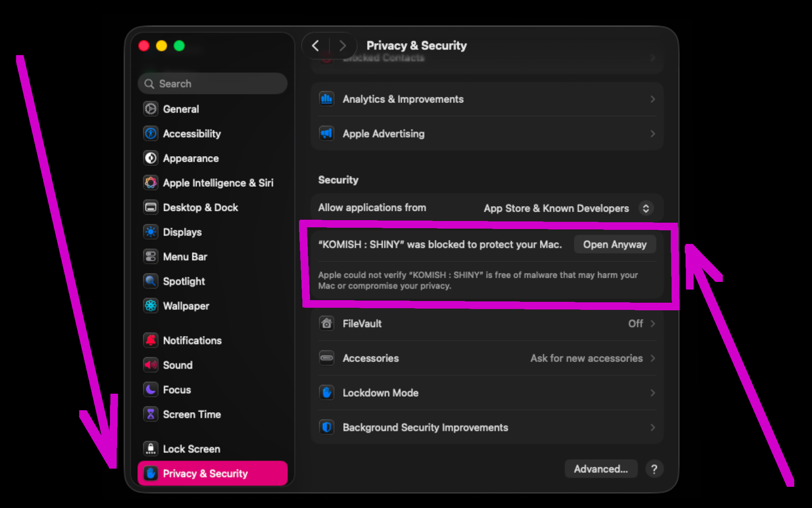The height and width of the screenshot is (508, 812).
Task: Expand Analytics & Improvements chevron
Action: [653, 99]
